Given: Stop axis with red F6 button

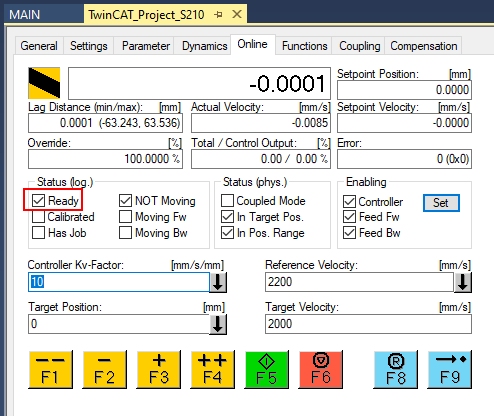Looking at the screenshot, I should (x=321, y=369).
